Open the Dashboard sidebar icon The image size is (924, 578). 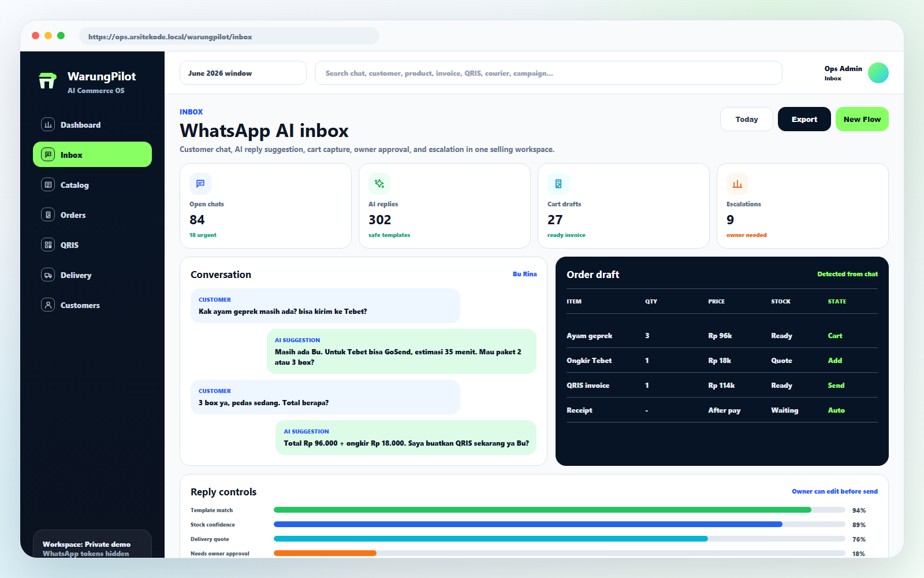48,125
